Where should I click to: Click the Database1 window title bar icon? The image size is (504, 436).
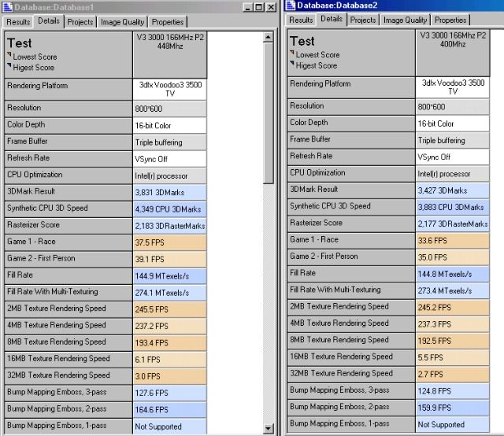click(x=8, y=7)
